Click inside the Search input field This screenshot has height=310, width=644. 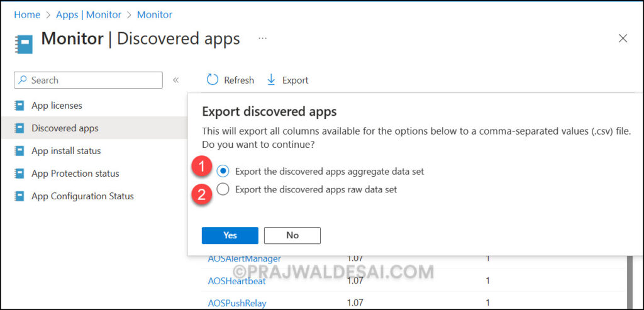coord(88,80)
